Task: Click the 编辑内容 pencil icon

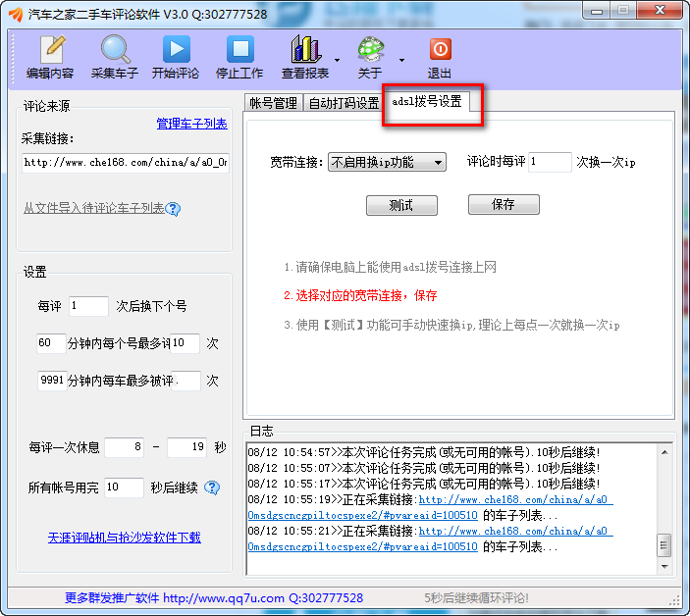Action: (50, 49)
